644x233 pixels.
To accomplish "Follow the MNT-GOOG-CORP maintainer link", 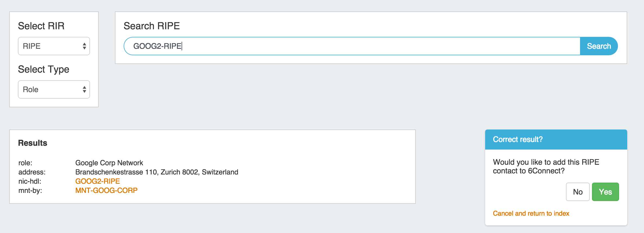I will pos(106,190).
